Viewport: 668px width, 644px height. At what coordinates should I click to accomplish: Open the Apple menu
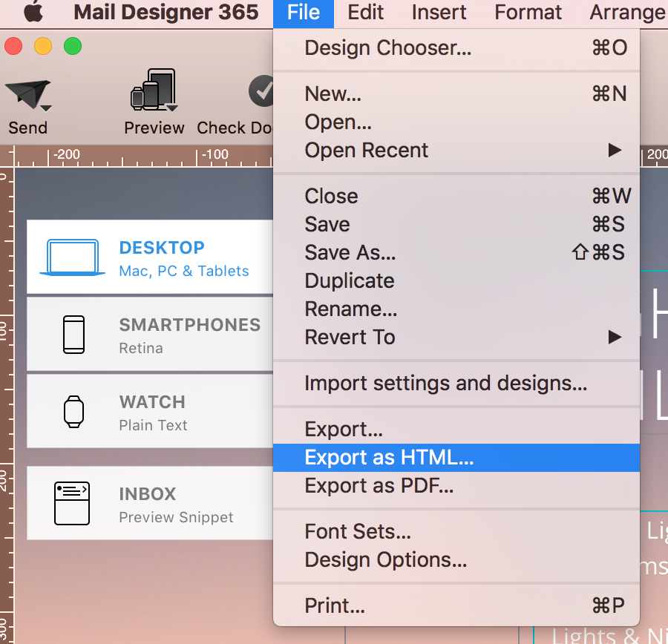(33, 12)
